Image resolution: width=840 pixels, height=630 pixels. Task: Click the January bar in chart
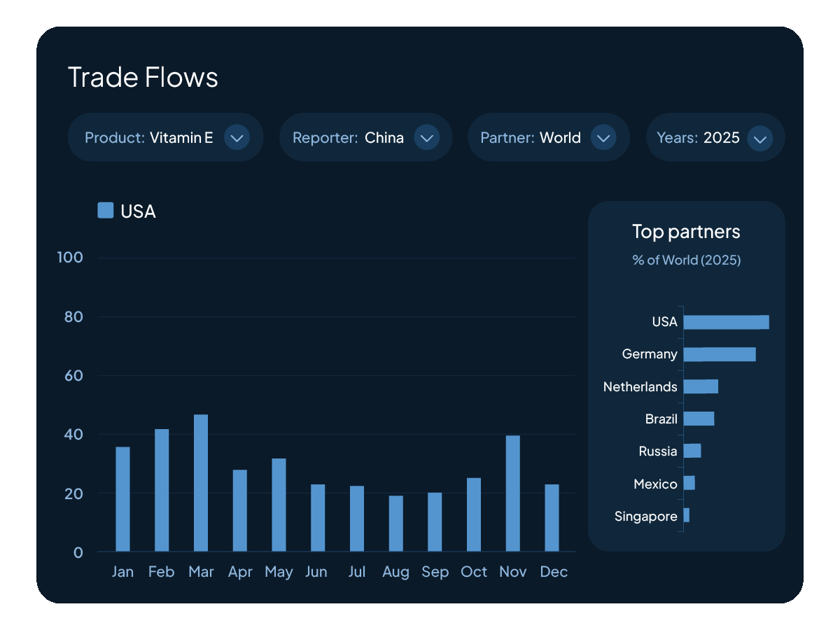point(122,499)
